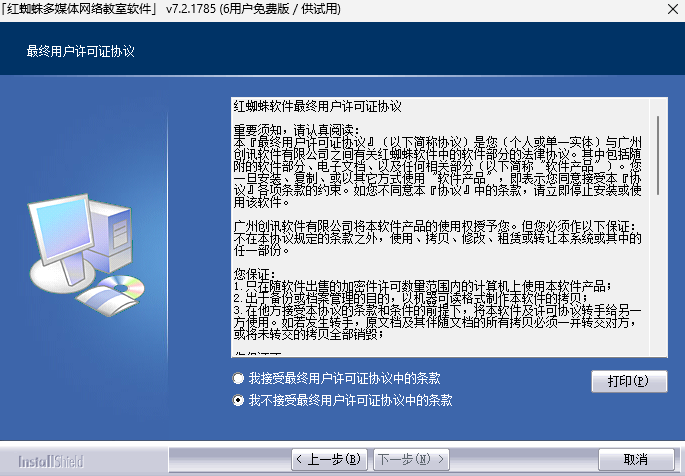
Task: Select the 我不接受最终用户许可证协议中的条款 radio button
Action: pyautogui.click(x=237, y=400)
